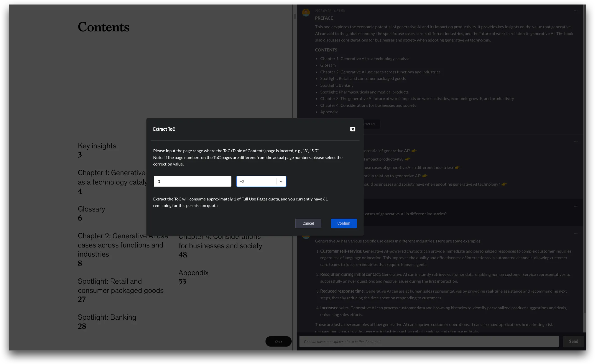Image resolution: width=595 pixels, height=364 pixels.
Task: Click the '2023-09-08 16:51:50' timestamp
Action: 330,11
